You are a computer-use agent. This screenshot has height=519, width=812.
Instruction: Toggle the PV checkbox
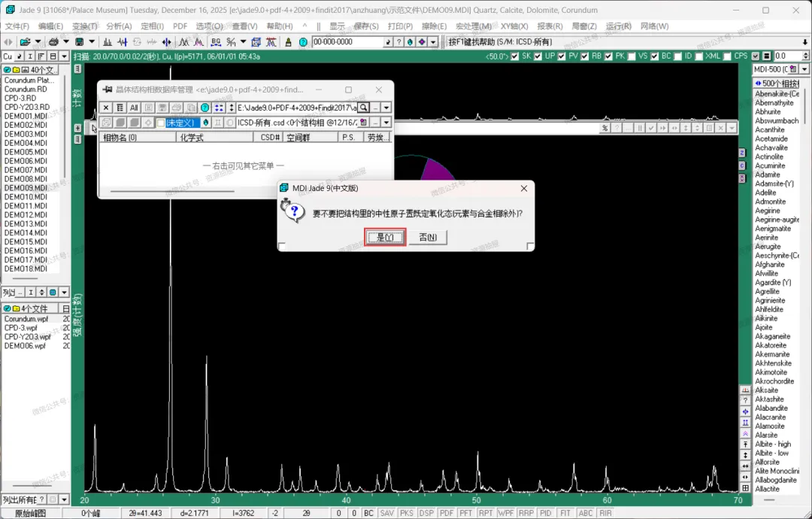(562, 56)
